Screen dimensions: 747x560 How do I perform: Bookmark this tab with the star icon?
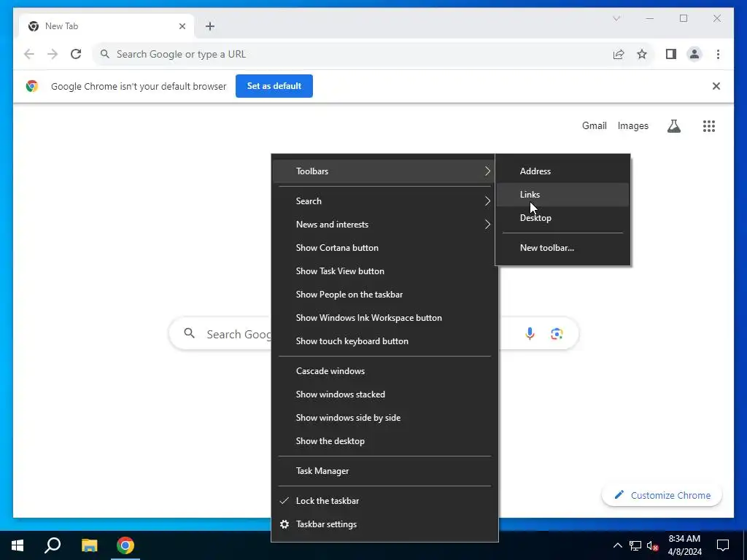click(x=642, y=54)
